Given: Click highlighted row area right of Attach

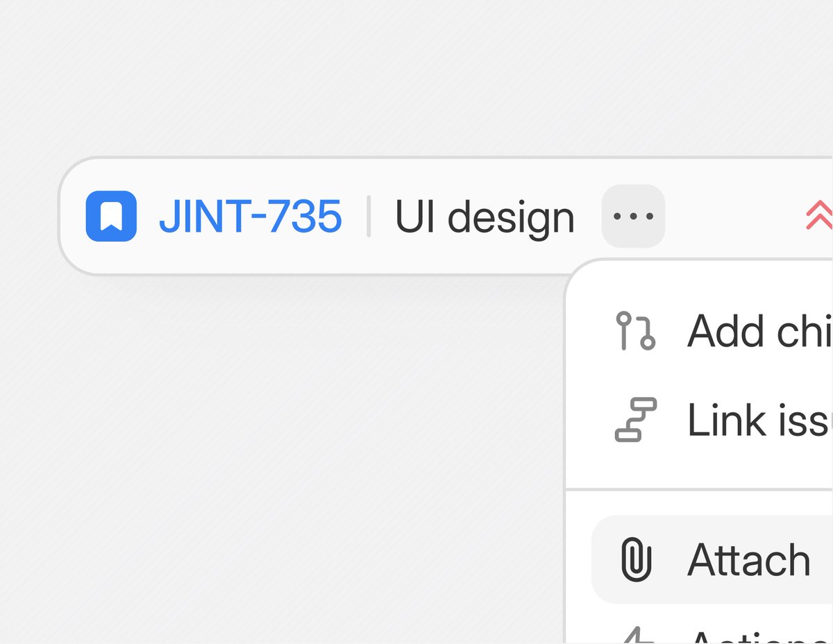Looking at the screenshot, I should [822, 560].
